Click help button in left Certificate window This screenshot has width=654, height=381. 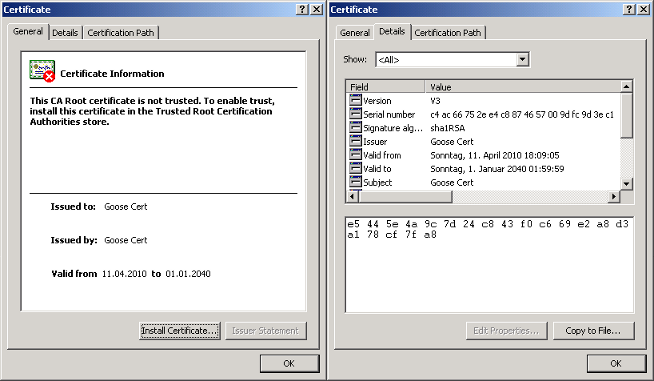click(x=303, y=9)
